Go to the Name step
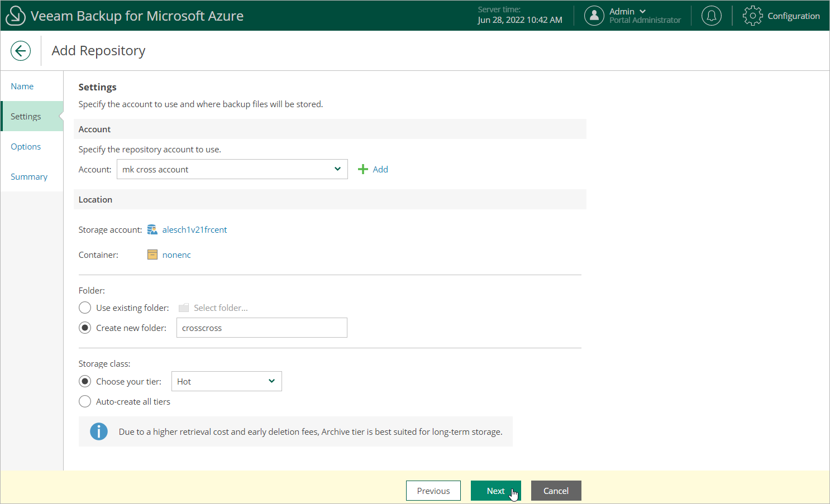 pyautogui.click(x=32, y=86)
